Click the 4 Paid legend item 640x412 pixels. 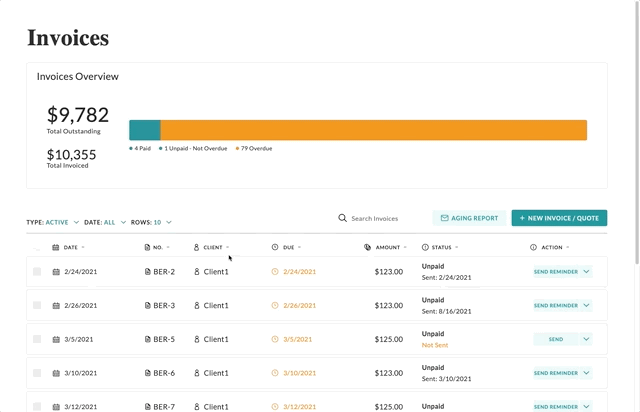[x=140, y=148]
